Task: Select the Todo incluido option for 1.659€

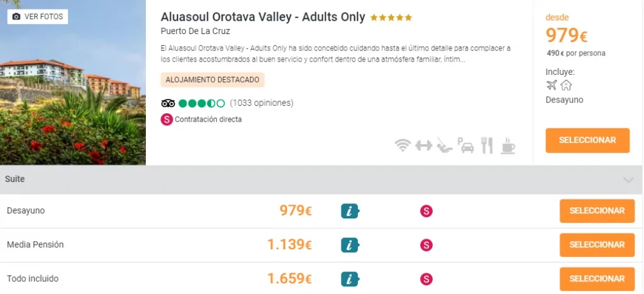Action: pos(596,278)
